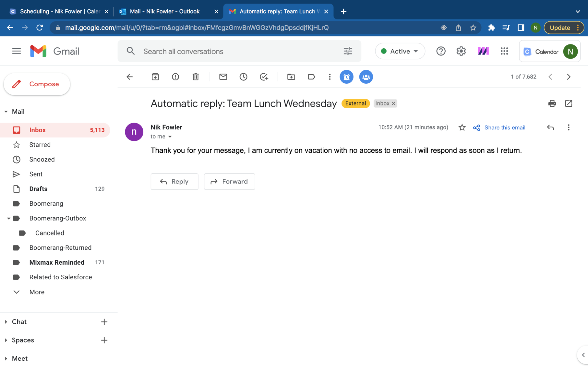Viewport: 588px width, 368px height.
Task: Change the Active chat status
Action: coord(400,51)
